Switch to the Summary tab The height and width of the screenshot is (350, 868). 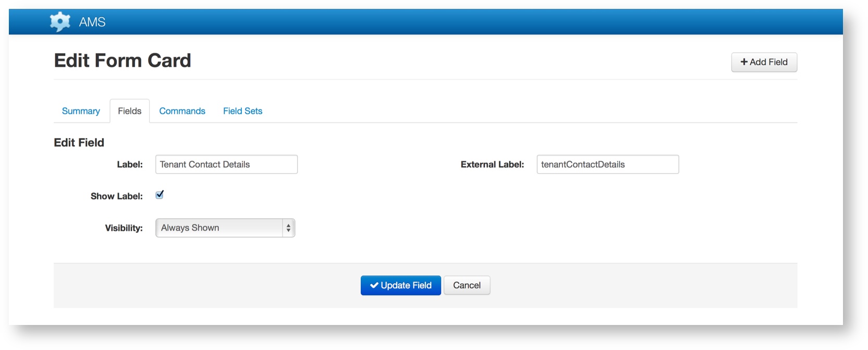[x=81, y=111]
